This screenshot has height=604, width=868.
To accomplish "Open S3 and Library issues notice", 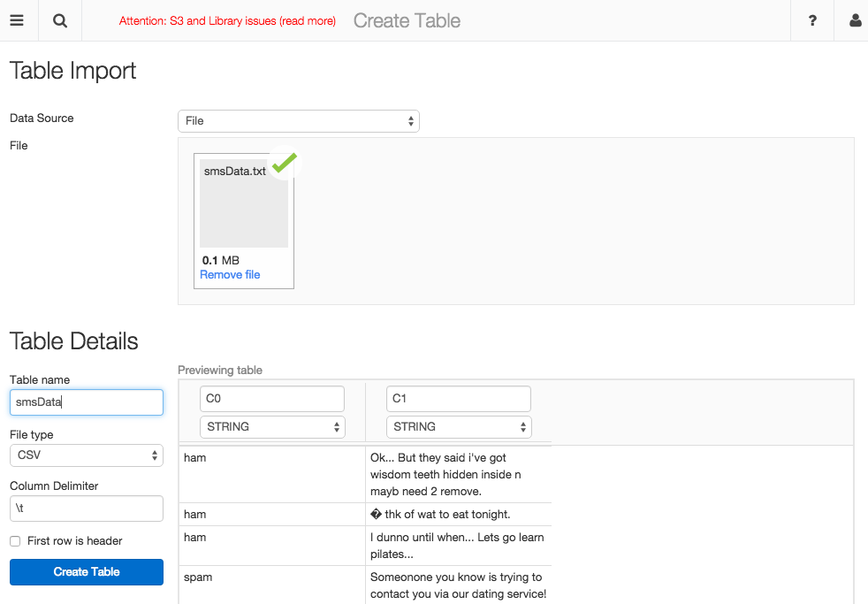I will tap(227, 21).
